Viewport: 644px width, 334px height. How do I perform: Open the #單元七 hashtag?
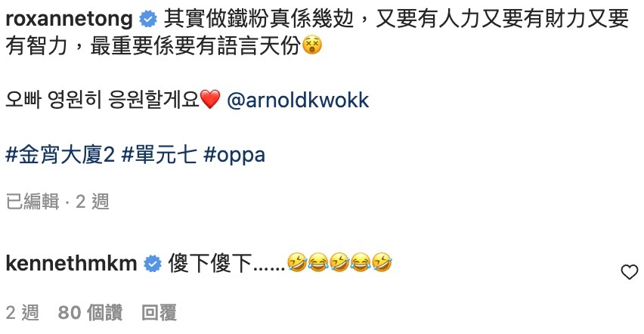coord(159,156)
